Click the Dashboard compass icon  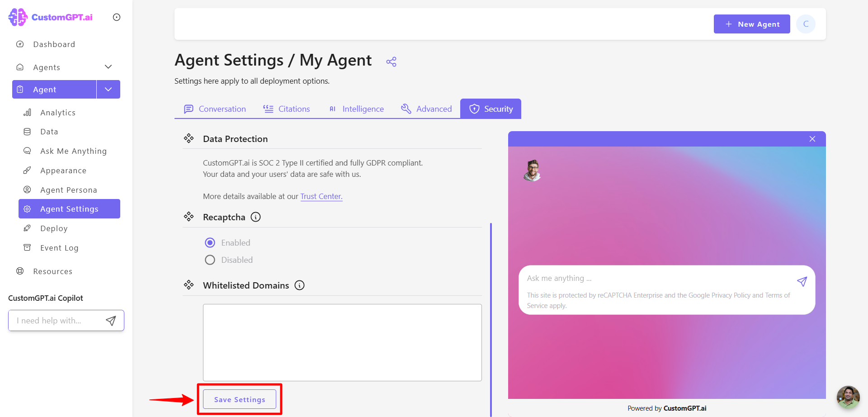20,44
